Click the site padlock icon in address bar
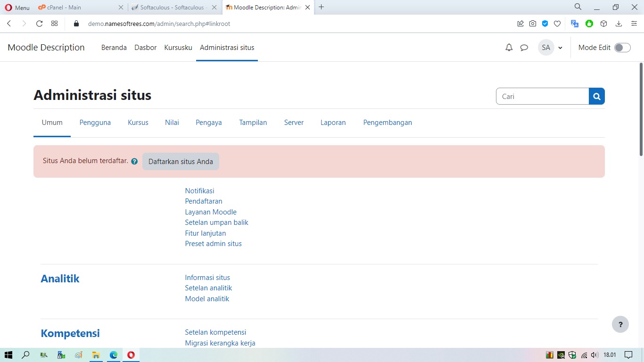 coord(76,24)
